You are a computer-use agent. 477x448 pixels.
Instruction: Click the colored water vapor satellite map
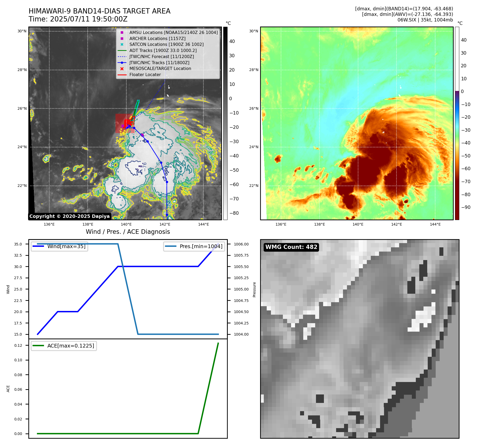tap(357, 123)
